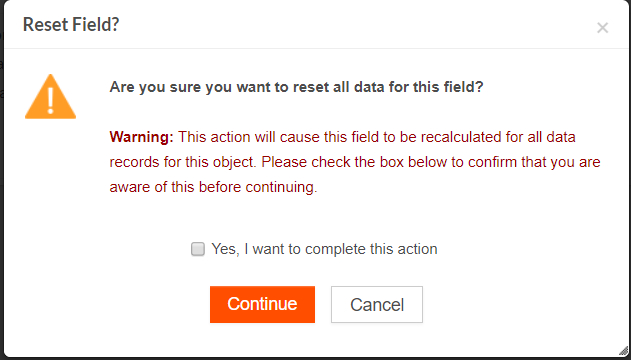Click the 'Reset Field?' dialog title
631x360 pixels.
point(71,25)
